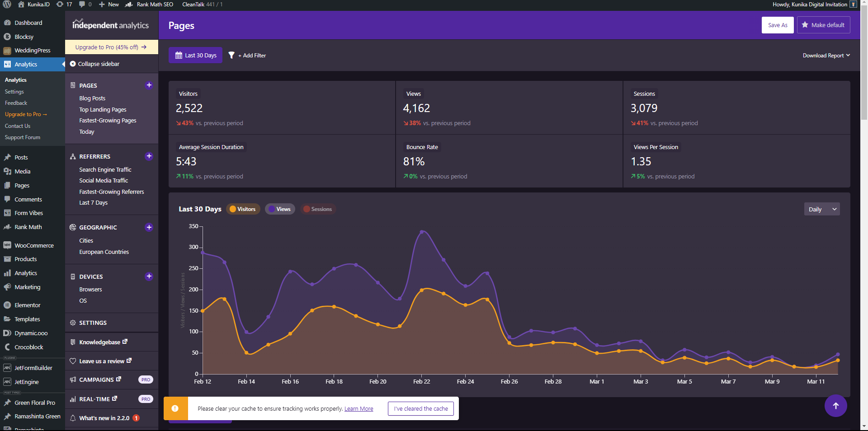The image size is (868, 431).
Task: Click the WordPress logo in admin bar
Action: click(7, 5)
